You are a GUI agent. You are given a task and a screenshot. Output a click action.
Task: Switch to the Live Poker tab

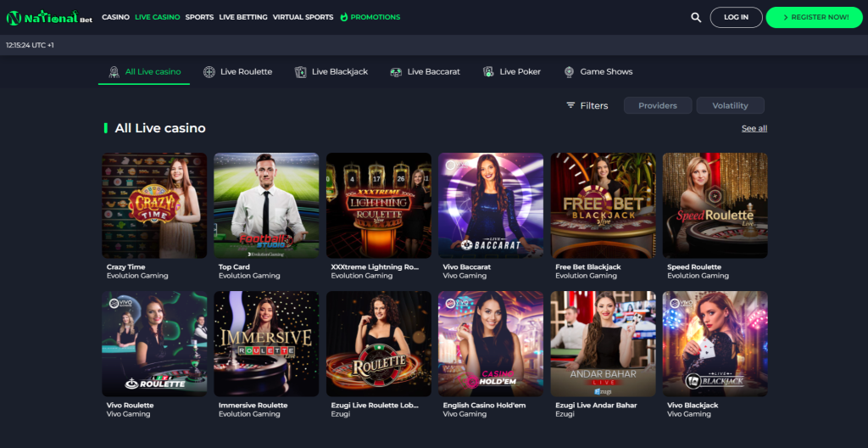511,72
